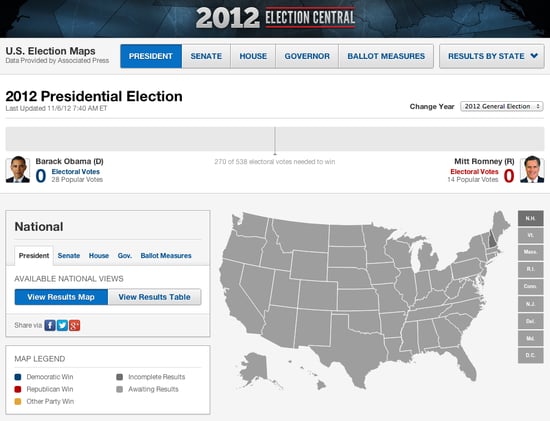This screenshot has width=550, height=421.
Task: Go to Ballot Measures top navigation tab
Action: tap(386, 56)
